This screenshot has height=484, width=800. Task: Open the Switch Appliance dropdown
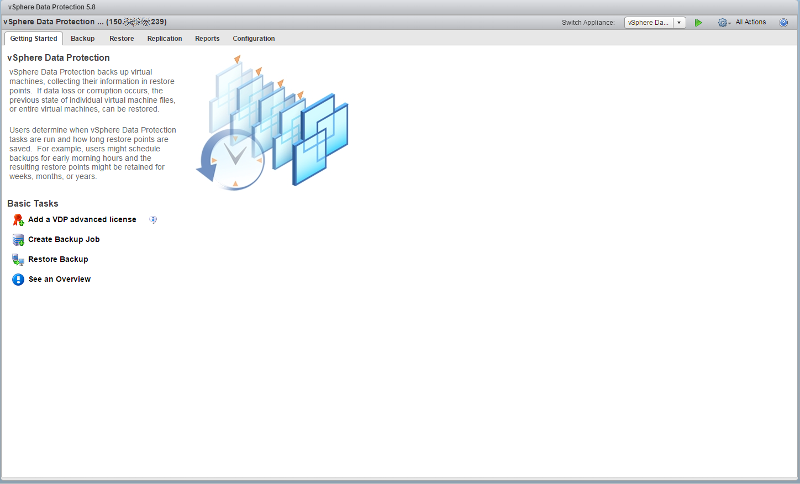coord(655,22)
